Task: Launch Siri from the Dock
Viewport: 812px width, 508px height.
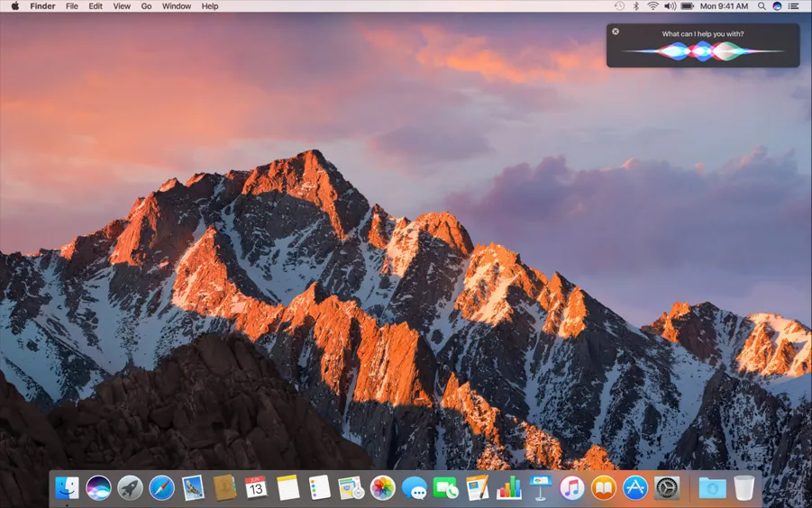Action: point(98,488)
